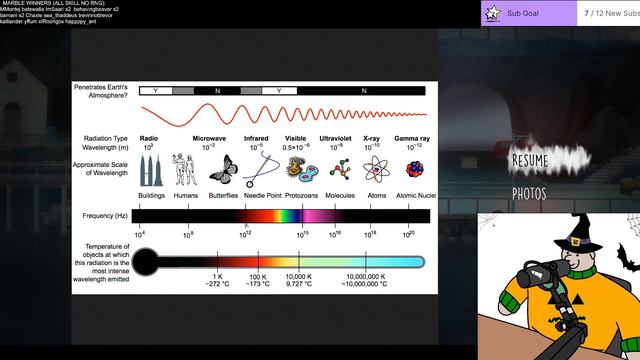
Task: Click the first 'Y' atmosphere segment
Action: click(x=156, y=91)
